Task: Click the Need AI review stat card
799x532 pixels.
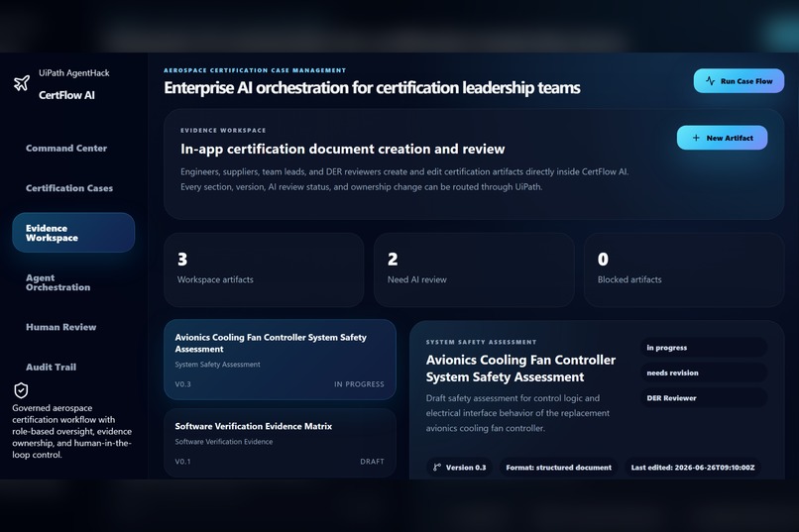Action: pyautogui.click(x=474, y=269)
